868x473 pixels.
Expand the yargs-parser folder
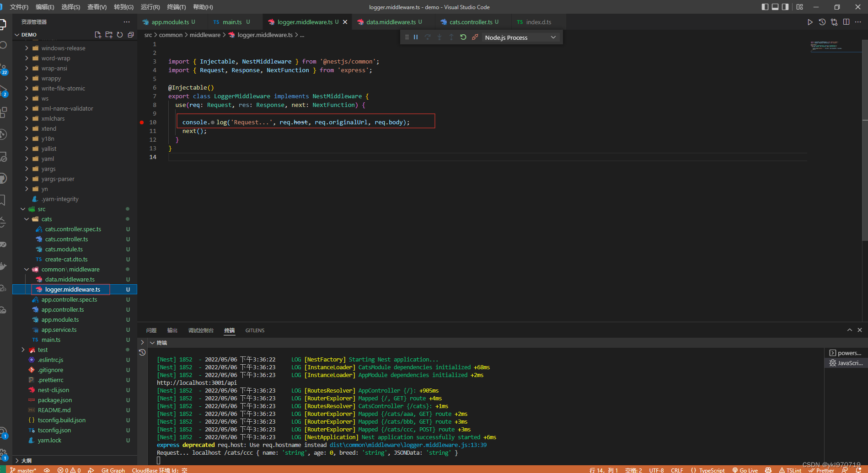tap(27, 179)
